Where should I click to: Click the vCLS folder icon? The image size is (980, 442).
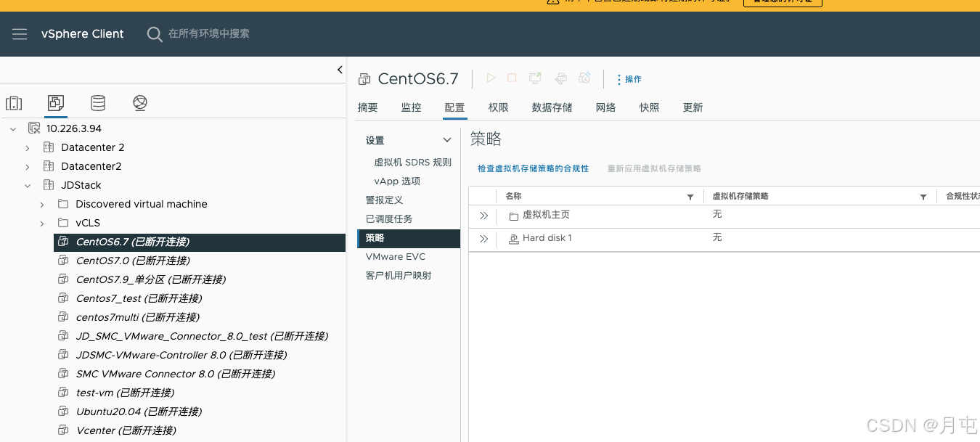(63, 223)
